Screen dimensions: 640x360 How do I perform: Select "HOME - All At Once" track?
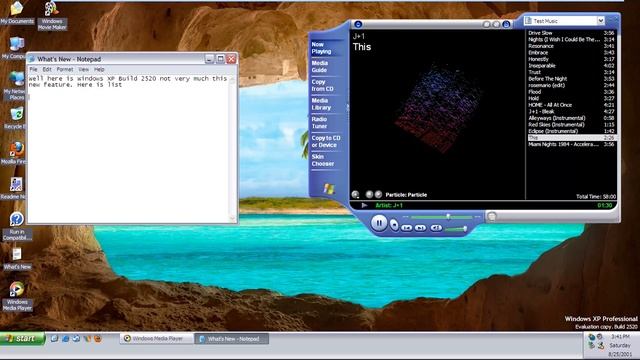pos(571,105)
